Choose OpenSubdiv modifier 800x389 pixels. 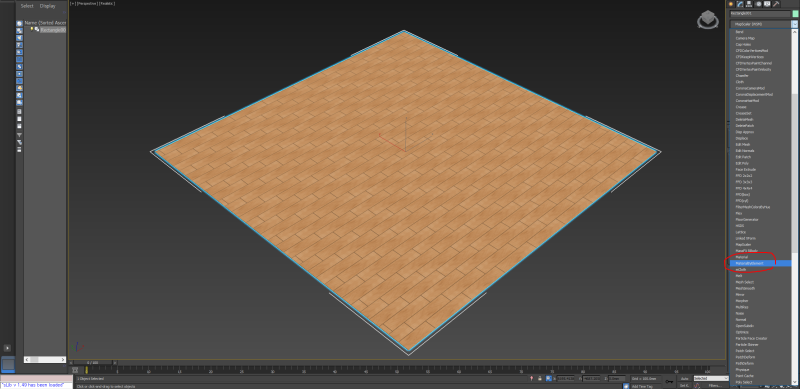760,326
